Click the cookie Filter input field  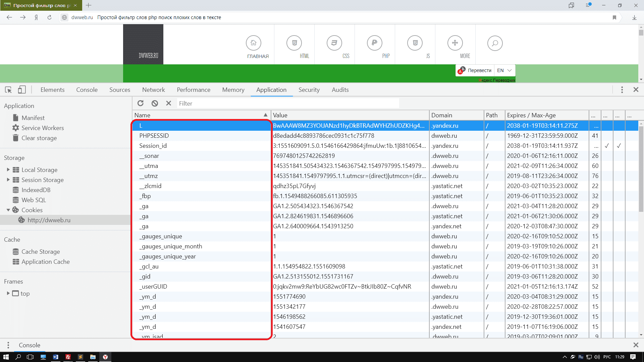click(288, 103)
